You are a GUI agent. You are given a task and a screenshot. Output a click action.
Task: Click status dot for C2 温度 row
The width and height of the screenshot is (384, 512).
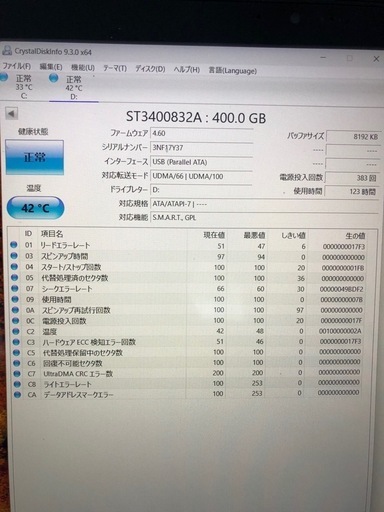16,331
